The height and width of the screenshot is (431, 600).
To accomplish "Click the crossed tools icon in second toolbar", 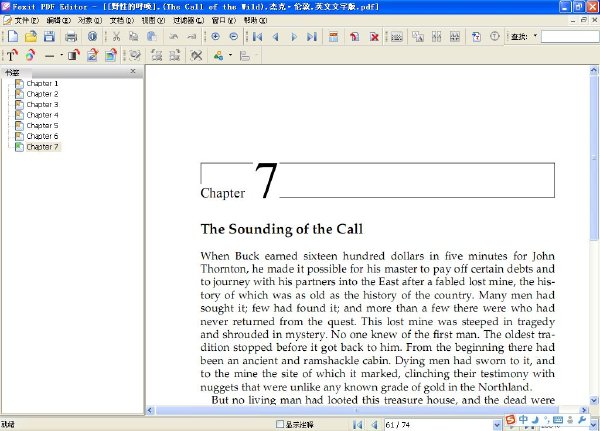I will pyautogui.click(x=196, y=56).
